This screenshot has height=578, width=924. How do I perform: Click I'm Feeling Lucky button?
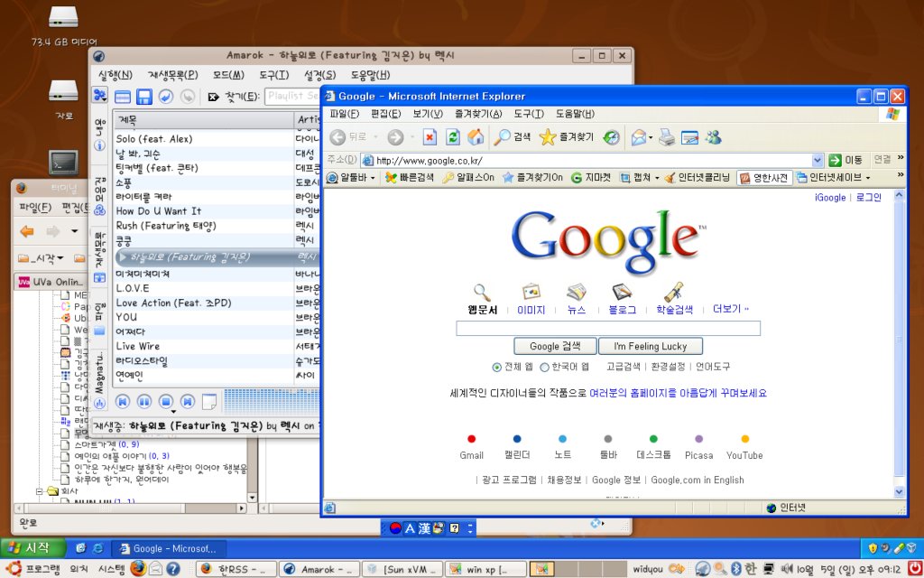point(651,346)
